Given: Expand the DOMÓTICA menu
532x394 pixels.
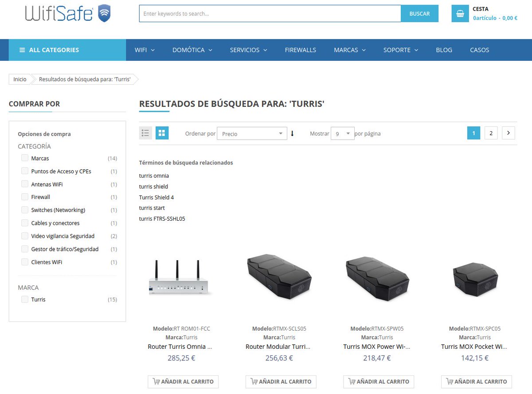Looking at the screenshot, I should [192, 50].
